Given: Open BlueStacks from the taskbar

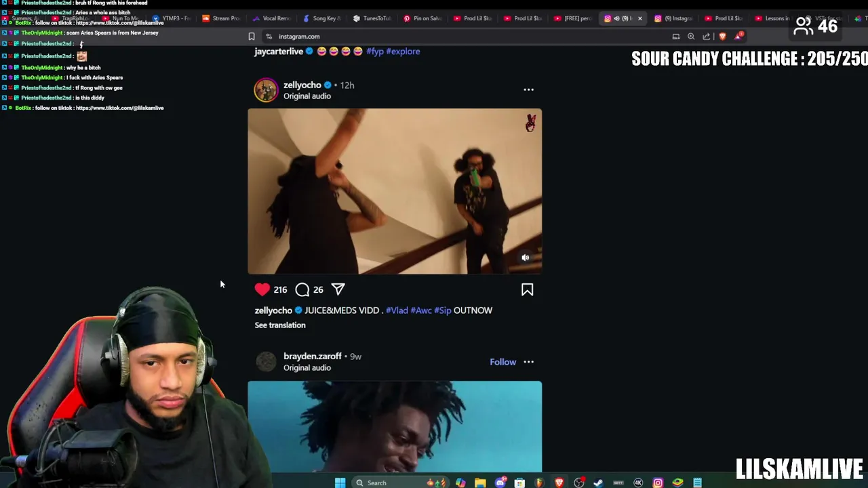Looking at the screenshot, I should click(677, 483).
